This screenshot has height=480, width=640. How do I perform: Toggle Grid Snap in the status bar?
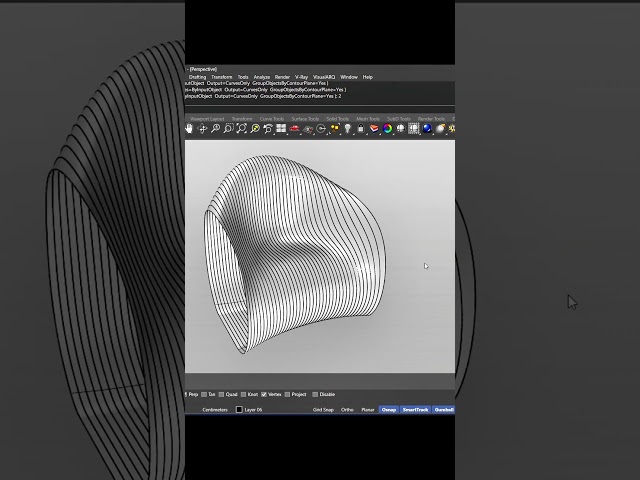tap(323, 410)
